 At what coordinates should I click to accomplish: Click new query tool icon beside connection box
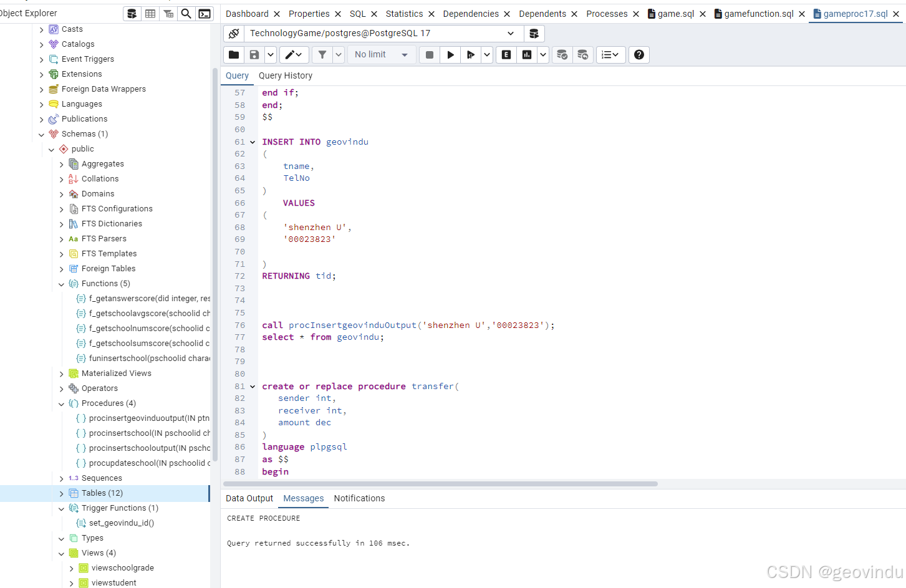(x=534, y=34)
